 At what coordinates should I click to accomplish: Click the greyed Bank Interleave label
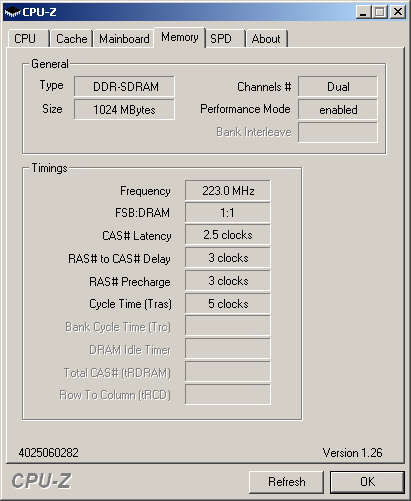click(x=254, y=132)
